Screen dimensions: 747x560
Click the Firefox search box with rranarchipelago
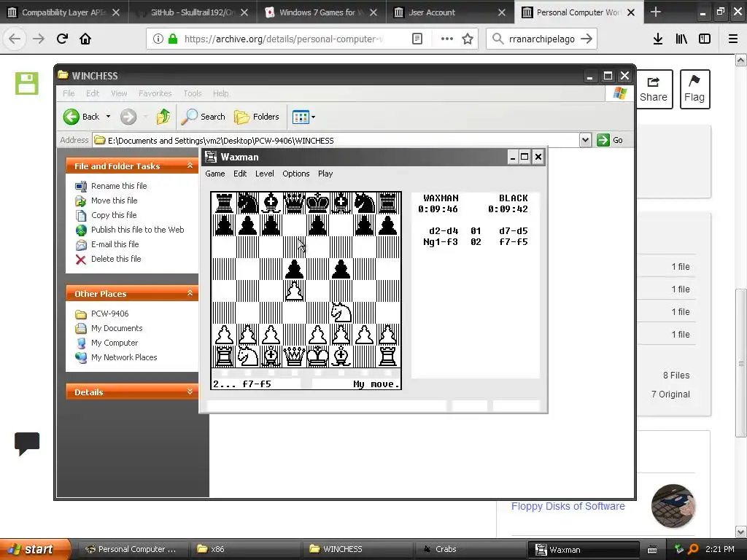[542, 39]
